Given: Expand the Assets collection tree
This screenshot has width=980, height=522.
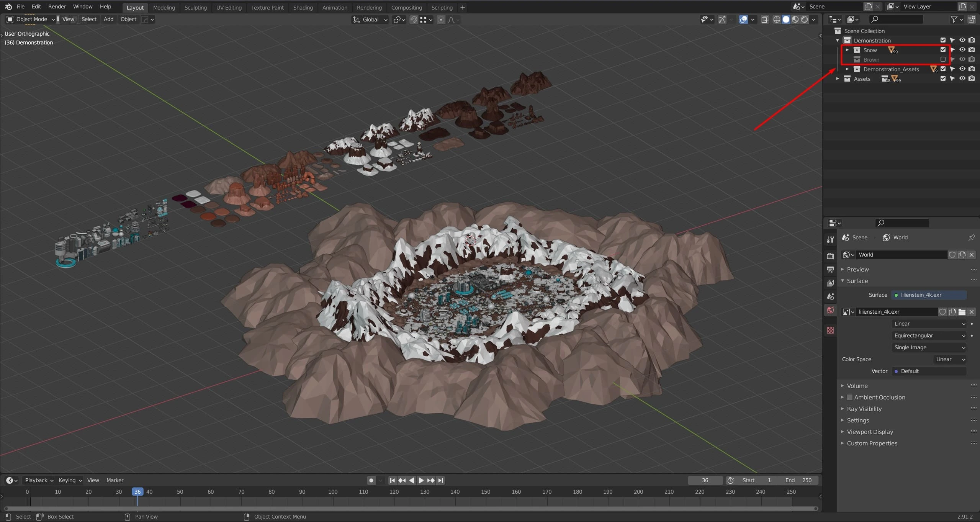Looking at the screenshot, I should pyautogui.click(x=838, y=79).
